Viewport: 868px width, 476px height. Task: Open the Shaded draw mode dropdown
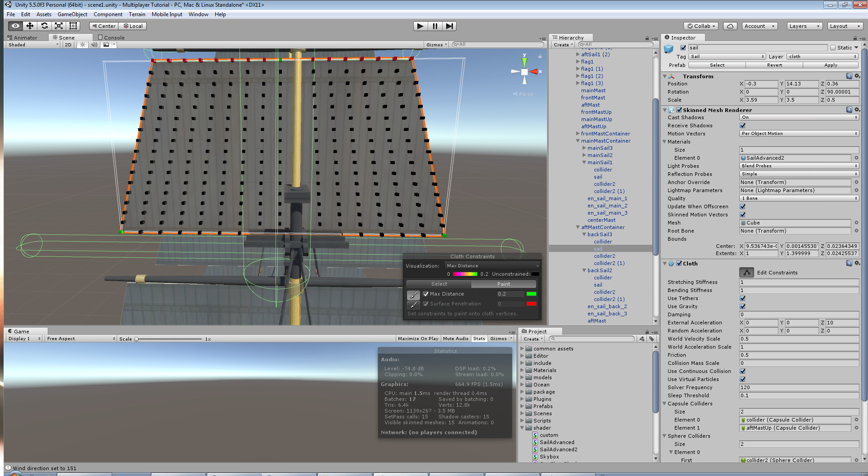(32, 45)
